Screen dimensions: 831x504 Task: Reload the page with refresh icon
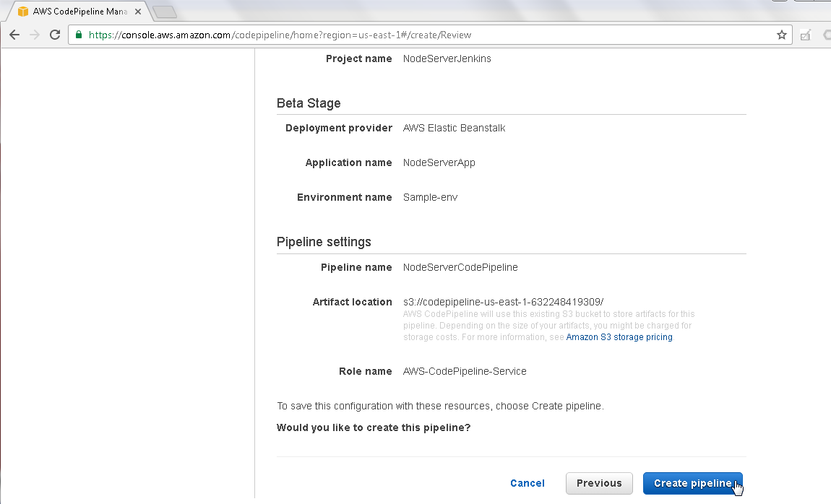(55, 35)
